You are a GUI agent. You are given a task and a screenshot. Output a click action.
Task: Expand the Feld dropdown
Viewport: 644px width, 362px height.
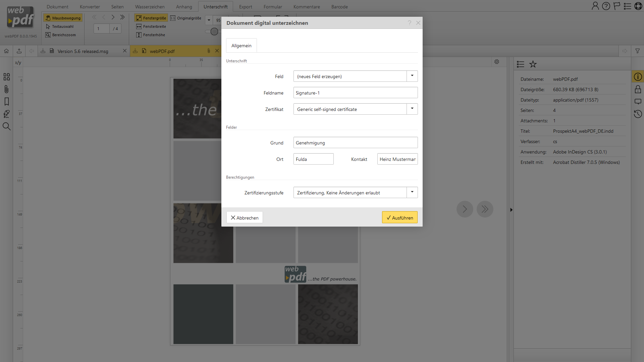[412, 76]
